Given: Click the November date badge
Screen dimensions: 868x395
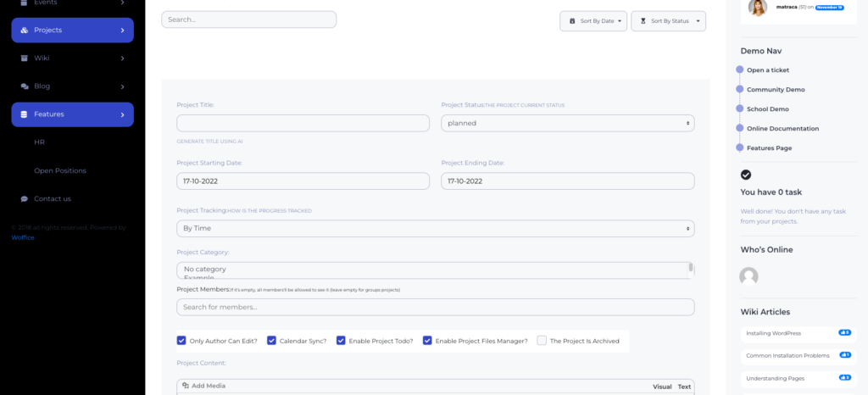Looking at the screenshot, I should pos(829,7).
